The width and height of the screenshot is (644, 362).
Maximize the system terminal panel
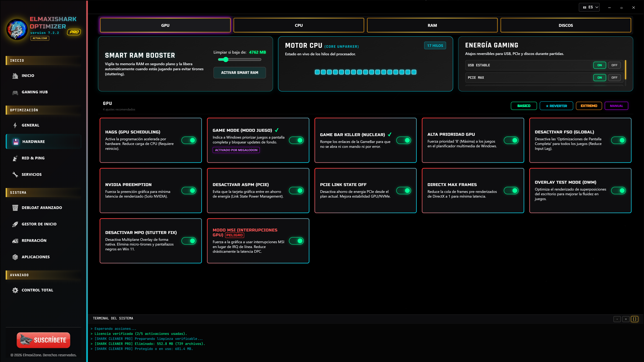click(x=634, y=319)
